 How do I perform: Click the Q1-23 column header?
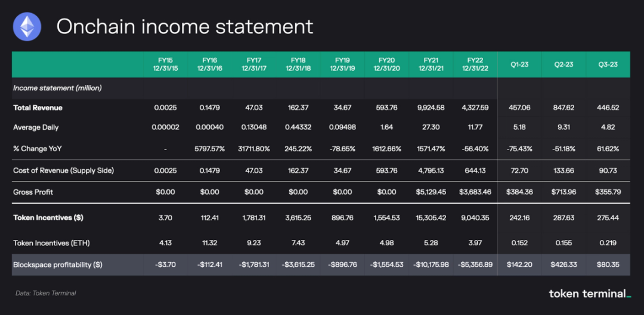point(519,65)
